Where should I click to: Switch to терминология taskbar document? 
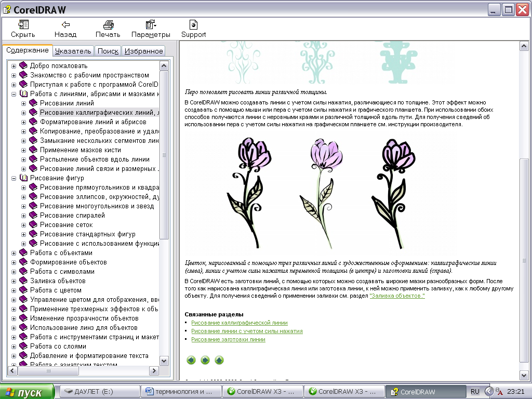(181, 392)
